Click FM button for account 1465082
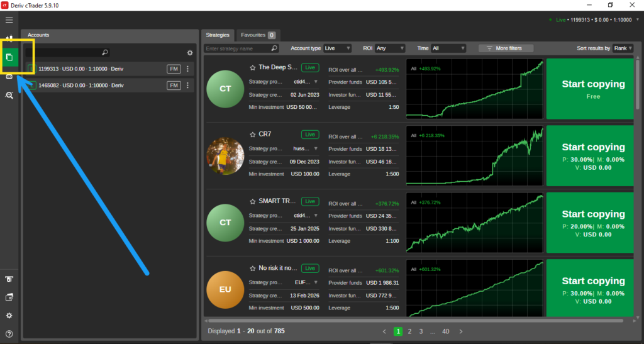The width and height of the screenshot is (644, 344). click(x=174, y=86)
